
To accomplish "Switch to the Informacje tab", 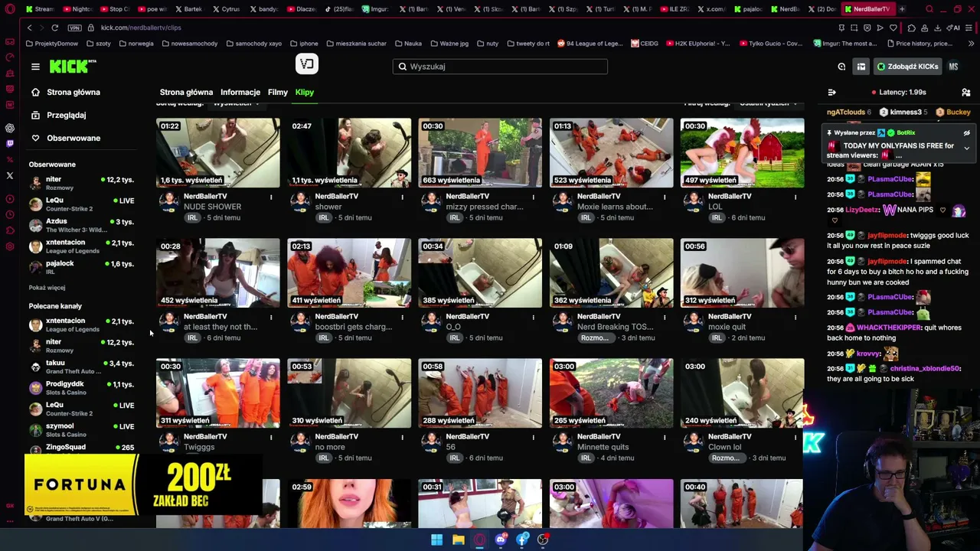I will [240, 93].
